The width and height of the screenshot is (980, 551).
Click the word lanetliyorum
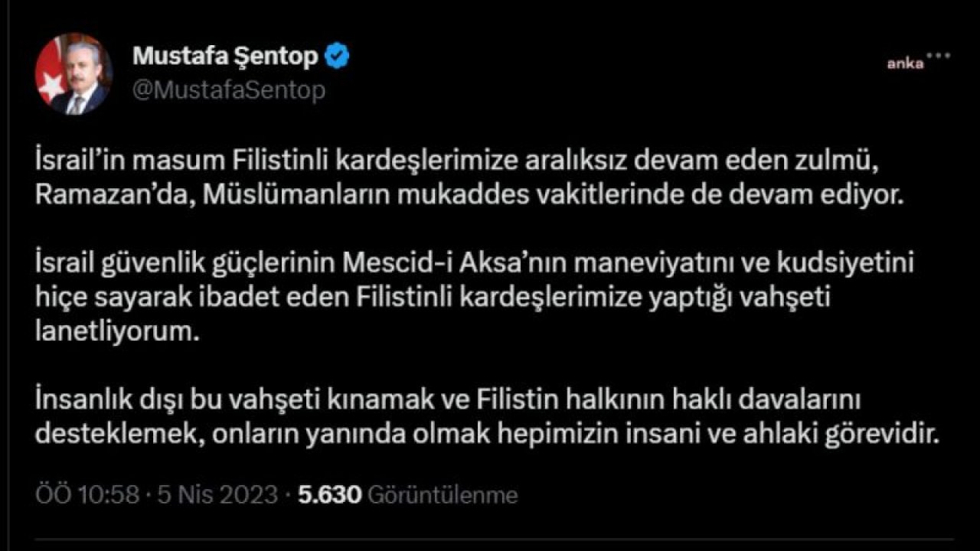pos(111,331)
